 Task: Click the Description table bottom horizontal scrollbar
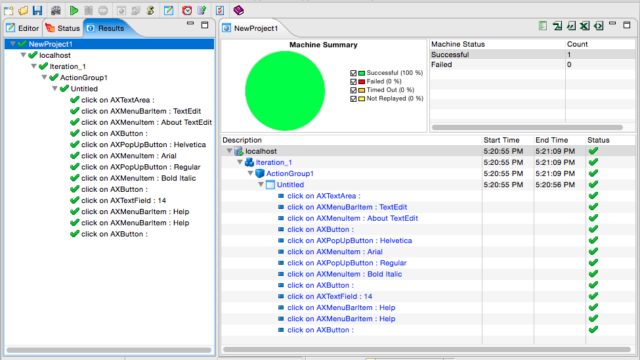pyautogui.click(x=427, y=349)
